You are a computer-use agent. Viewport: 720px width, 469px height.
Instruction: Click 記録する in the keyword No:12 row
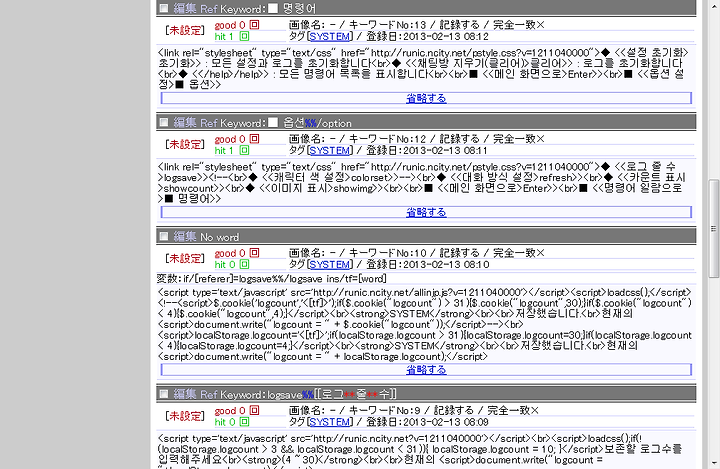click(459, 139)
